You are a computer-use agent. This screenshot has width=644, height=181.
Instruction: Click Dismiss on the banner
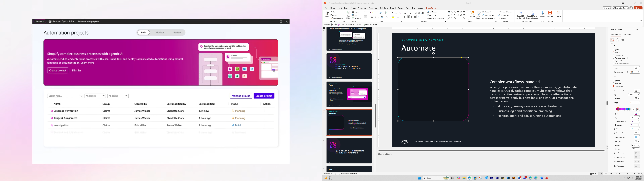[x=77, y=71]
